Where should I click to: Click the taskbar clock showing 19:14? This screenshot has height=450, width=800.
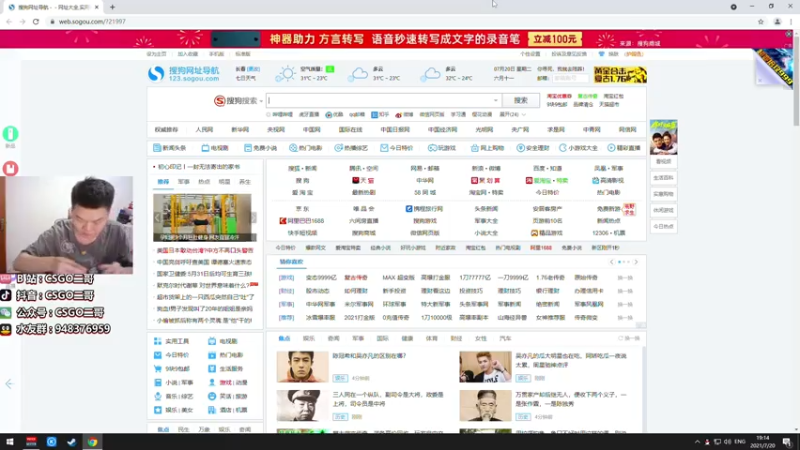(763, 442)
